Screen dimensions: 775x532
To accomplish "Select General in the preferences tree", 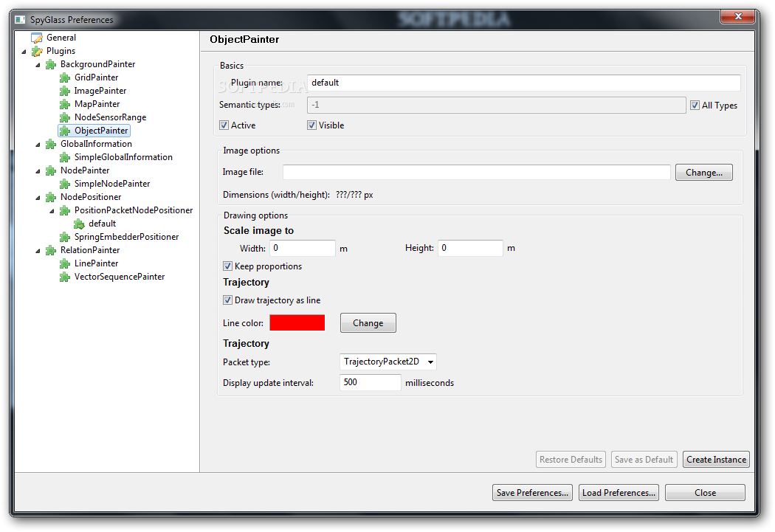I will pyautogui.click(x=61, y=38).
